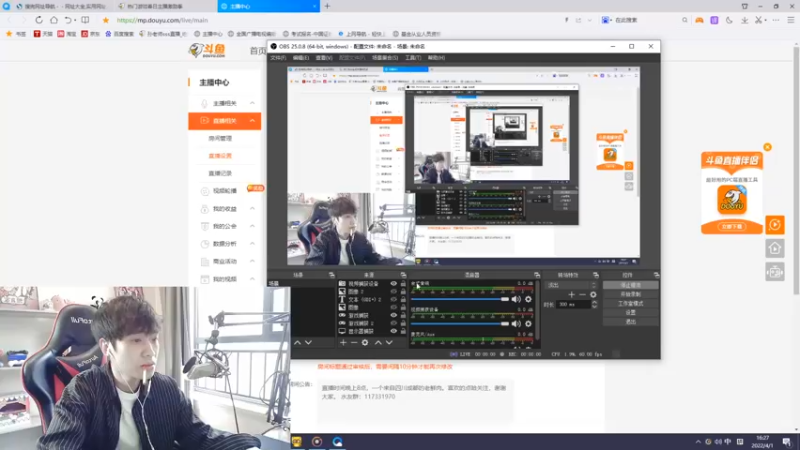Pop out the Scene Transitions dock header icon
Viewport: 800px width, 450px height.
pos(595,275)
